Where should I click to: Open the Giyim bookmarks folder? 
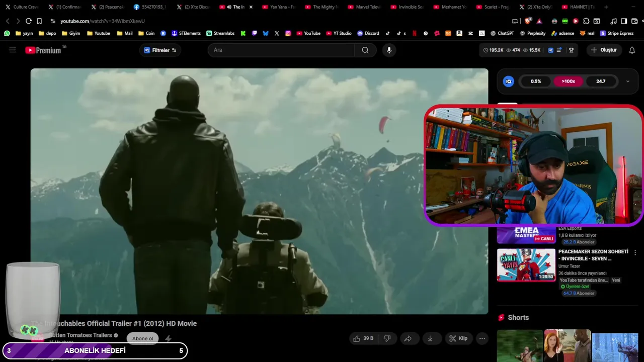pyautogui.click(x=70, y=33)
